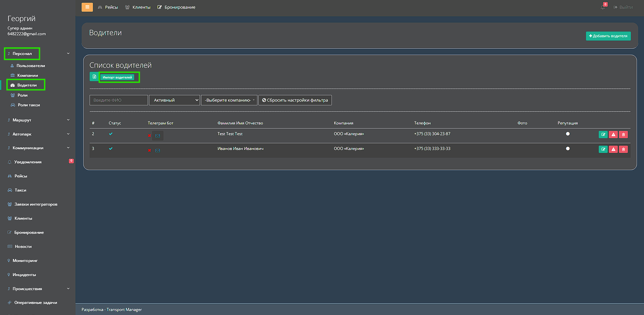The width and height of the screenshot is (644, 315).
Task: Open the Активный status dropdown
Action: [175, 100]
